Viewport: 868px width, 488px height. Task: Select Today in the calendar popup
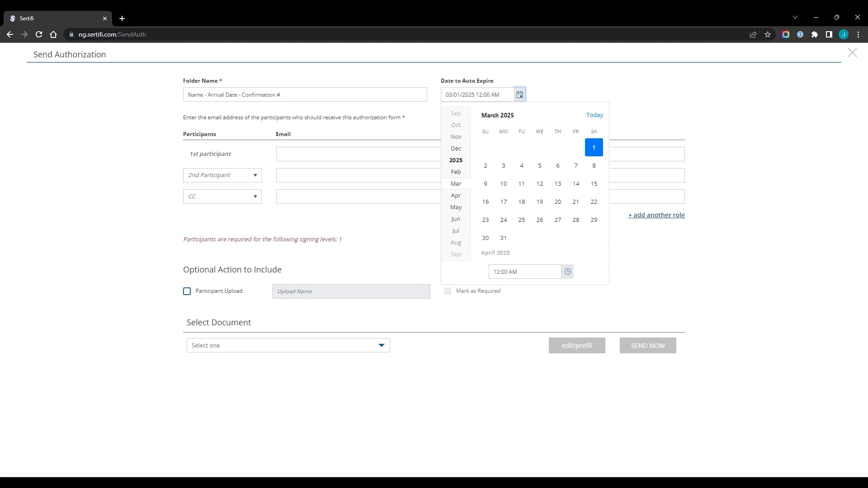coord(594,115)
